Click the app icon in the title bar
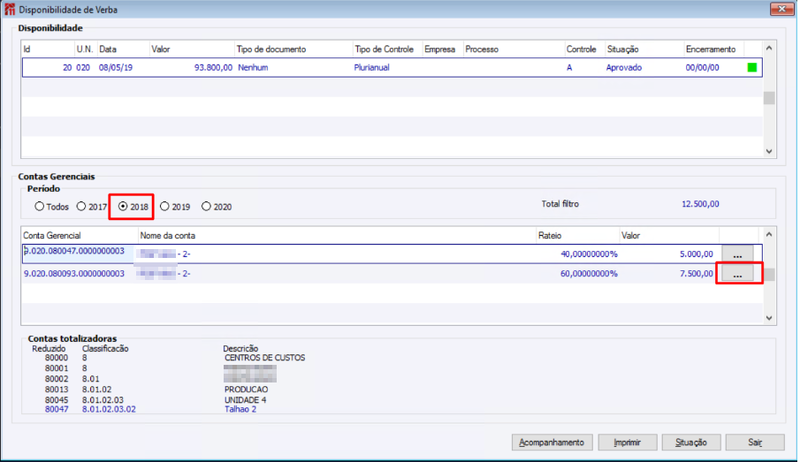The width and height of the screenshot is (800, 462). 10,9
